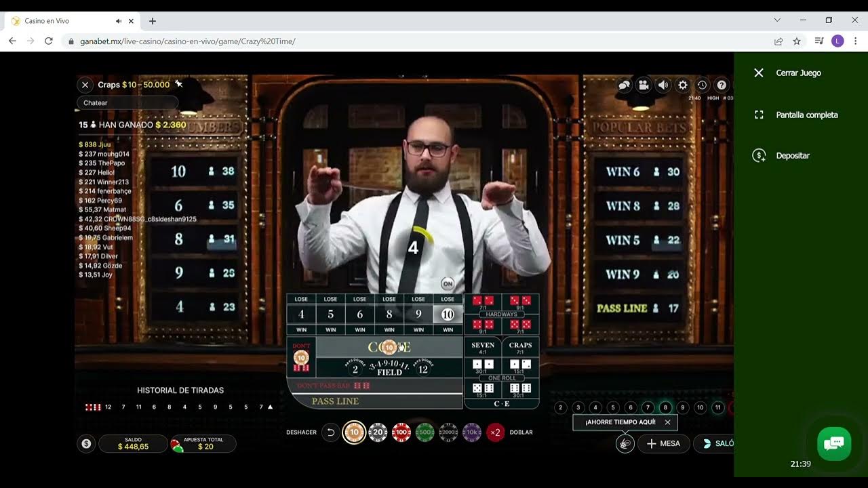
Task: Open Chrome three-dot menu
Action: click(x=856, y=41)
